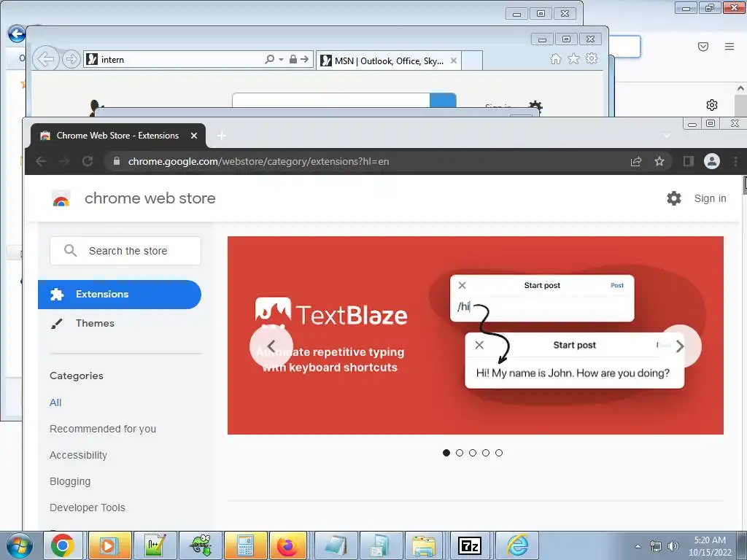Expand Chrome tab search chevron

point(667,136)
